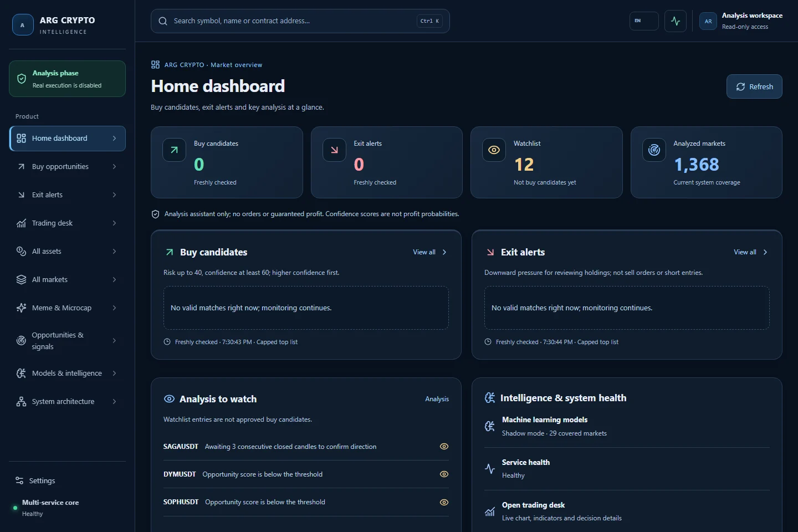This screenshot has height=532, width=798.
Task: Focus the symbol search field
Action: pyautogui.click(x=300, y=21)
